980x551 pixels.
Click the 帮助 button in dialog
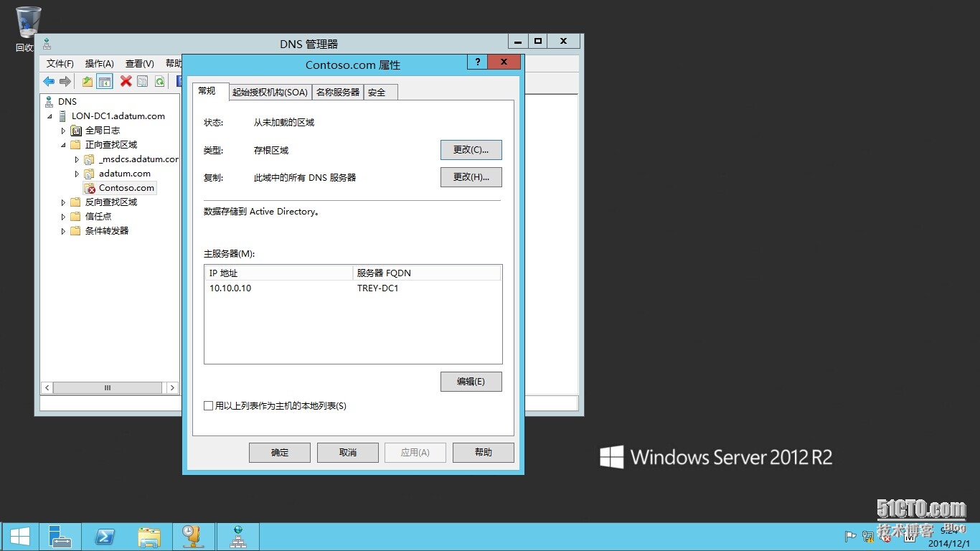(484, 453)
